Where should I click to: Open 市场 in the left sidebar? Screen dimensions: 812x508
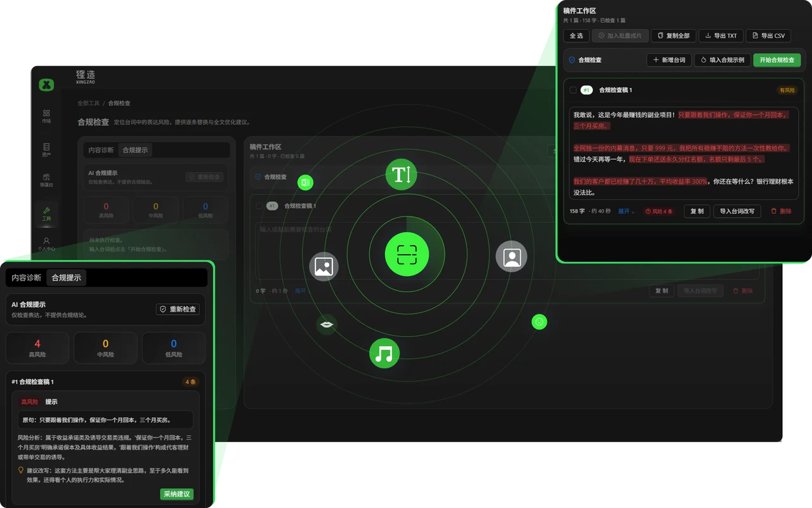(x=46, y=116)
